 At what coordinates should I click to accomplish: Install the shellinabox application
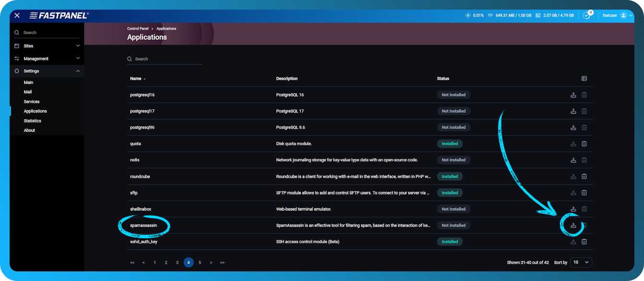click(573, 209)
